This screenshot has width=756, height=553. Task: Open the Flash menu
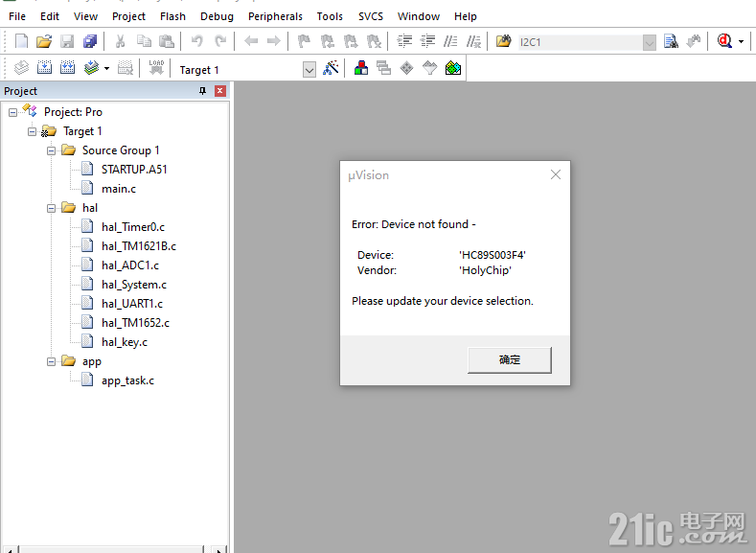coord(172,16)
